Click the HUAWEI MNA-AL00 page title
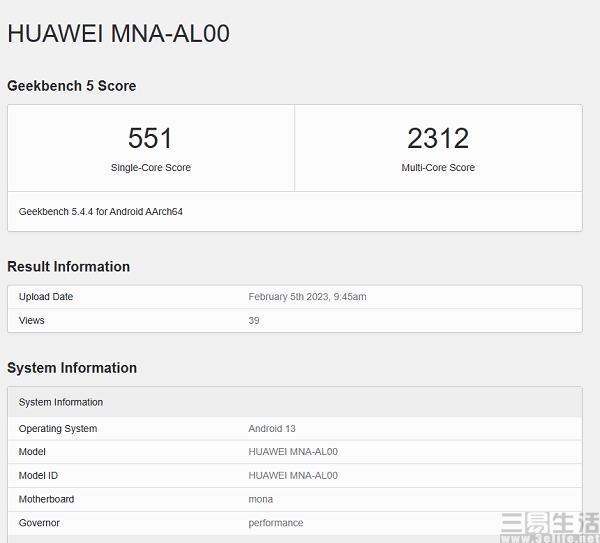Viewport: 600px width, 543px height. 118,33
